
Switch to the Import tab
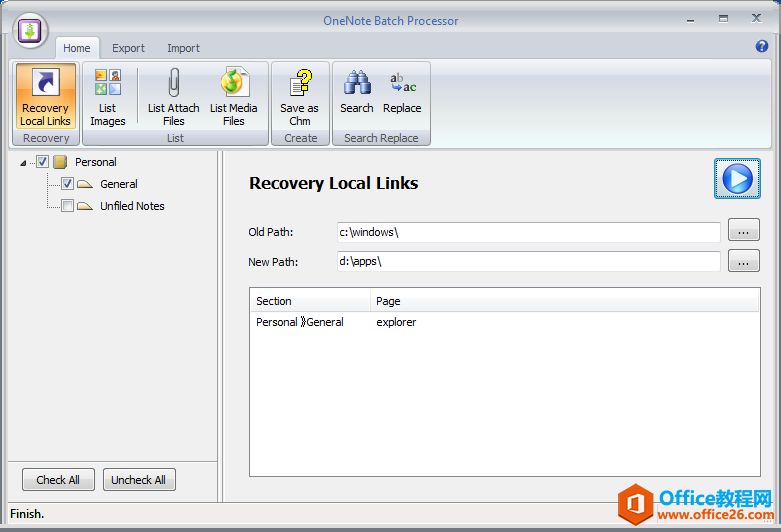(183, 48)
